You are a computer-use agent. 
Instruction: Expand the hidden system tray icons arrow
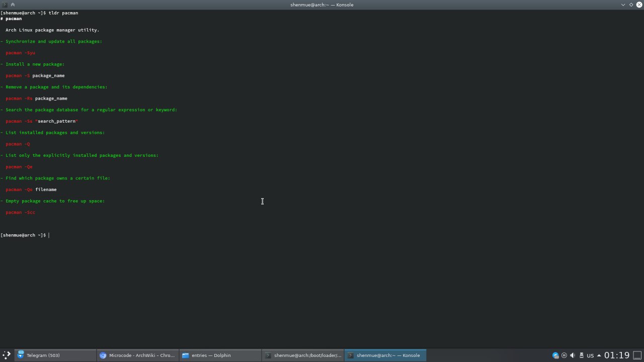point(599,355)
